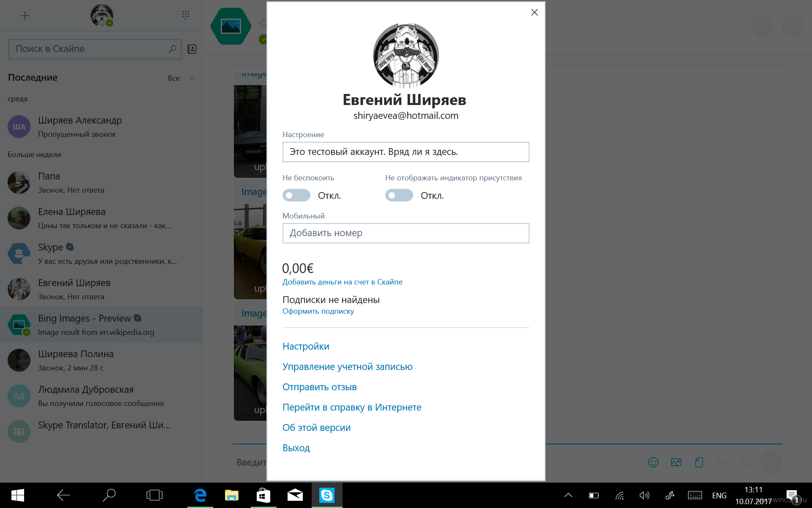This screenshot has height=508, width=812.
Task: Click the video call icon in chat header
Action: (763, 26)
